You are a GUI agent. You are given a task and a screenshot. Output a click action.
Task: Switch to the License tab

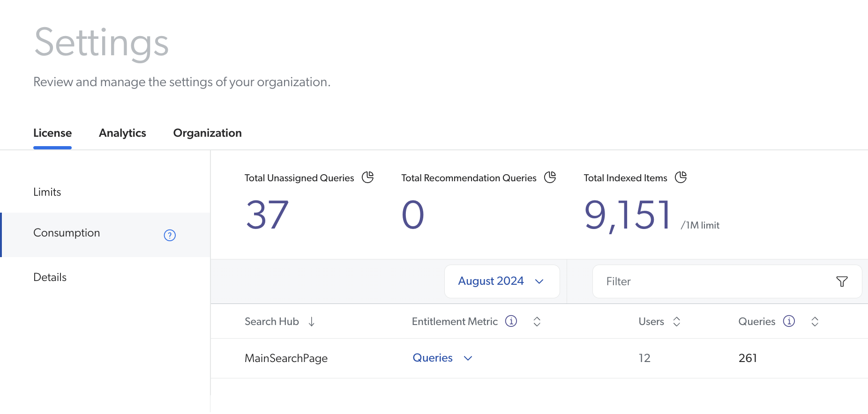(x=52, y=133)
